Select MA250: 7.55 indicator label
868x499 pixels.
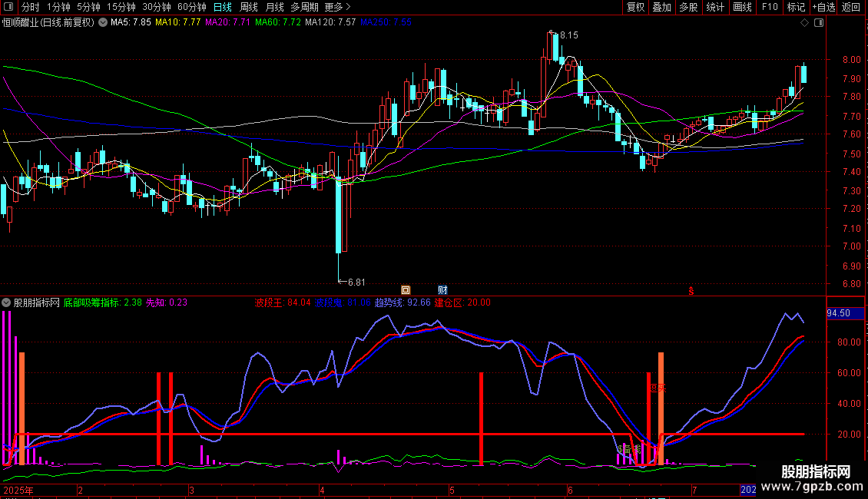[x=386, y=22]
